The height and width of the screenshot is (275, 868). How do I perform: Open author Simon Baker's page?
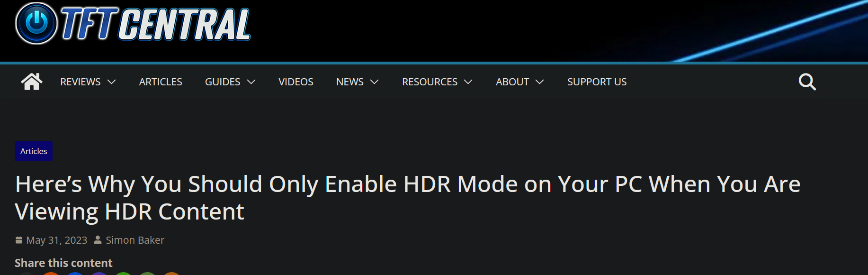click(135, 240)
